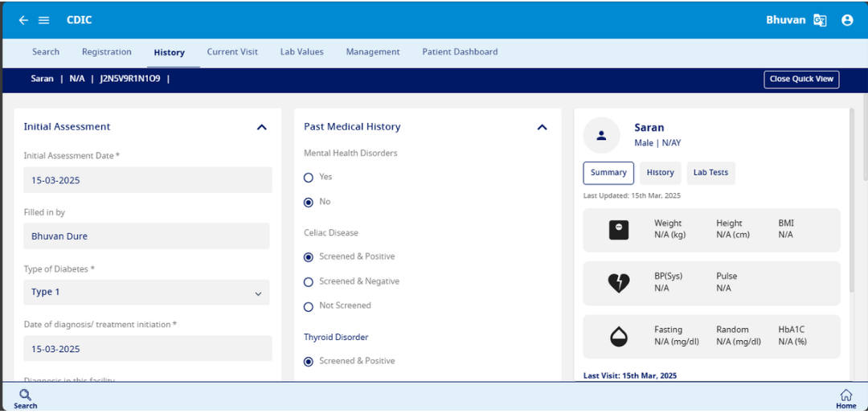Screen dimensions: 868x414
Task: Click the Search magnifier icon at bottom
Action: click(25, 395)
